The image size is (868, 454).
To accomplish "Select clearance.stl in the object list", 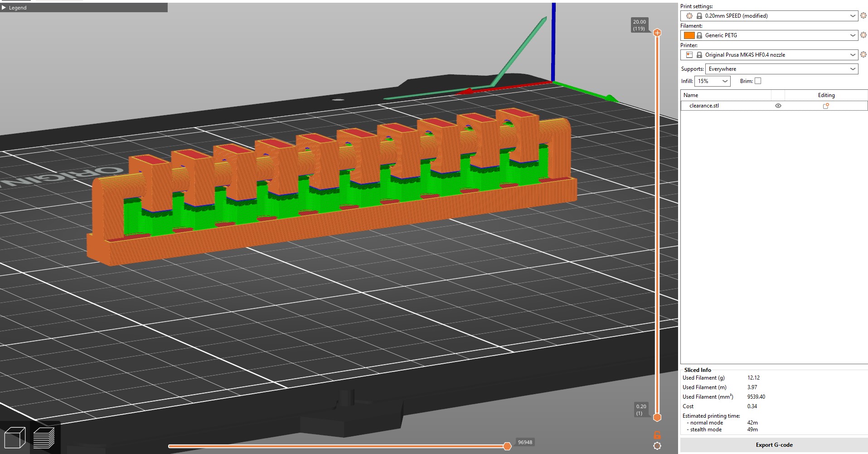I will click(x=704, y=106).
